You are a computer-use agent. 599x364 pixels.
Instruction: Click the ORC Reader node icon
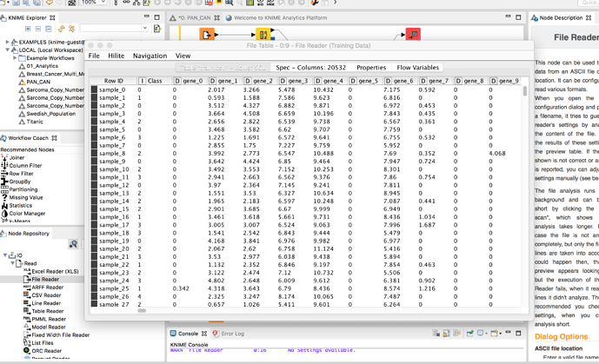[27, 350]
